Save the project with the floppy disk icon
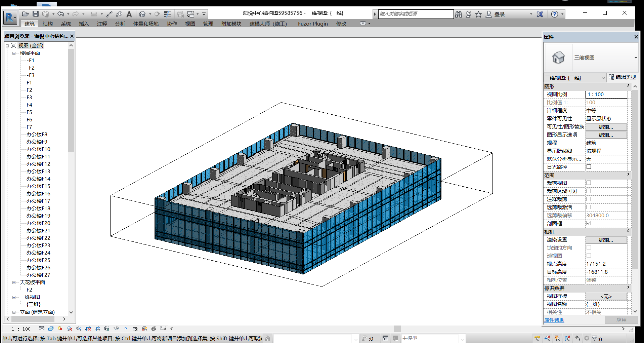This screenshot has height=343, width=644. coord(36,14)
